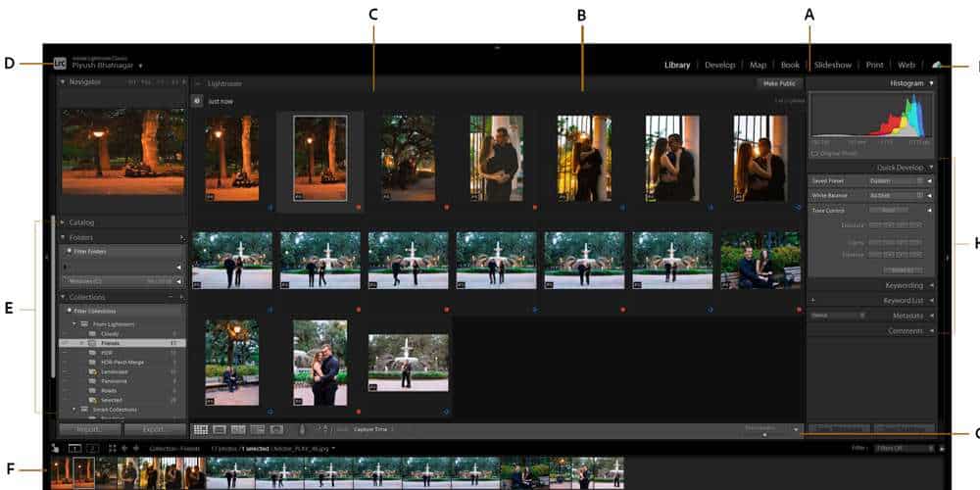
Task: Expand the Metadata panel
Action: point(931,316)
